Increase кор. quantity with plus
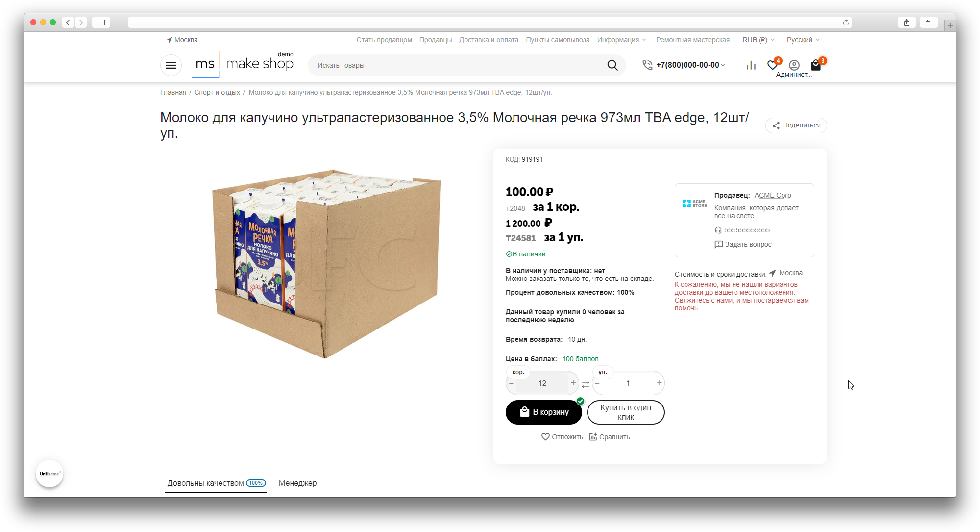This screenshot has height=532, width=980. click(573, 383)
